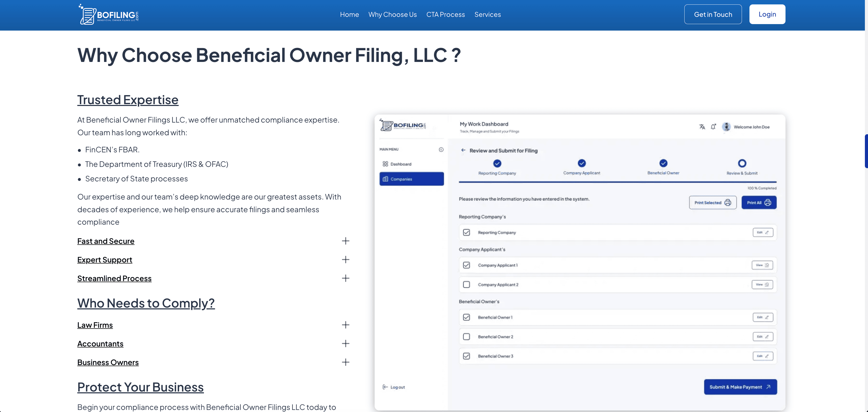This screenshot has height=412, width=868.
Task: Click the Get in Touch button
Action: pyautogui.click(x=713, y=14)
